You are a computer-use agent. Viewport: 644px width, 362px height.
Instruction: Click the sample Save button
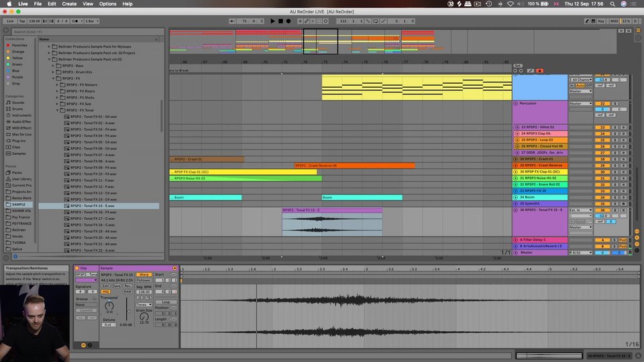point(117,286)
